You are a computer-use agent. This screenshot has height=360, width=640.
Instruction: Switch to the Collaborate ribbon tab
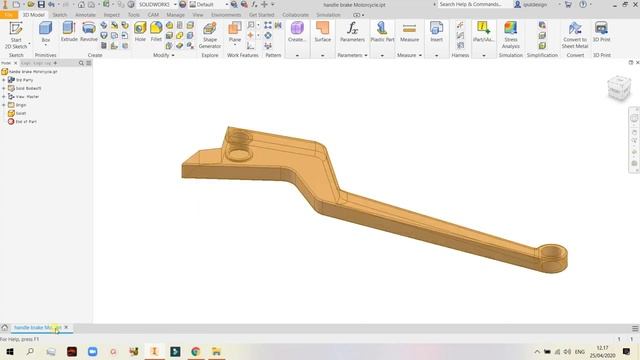296,15
